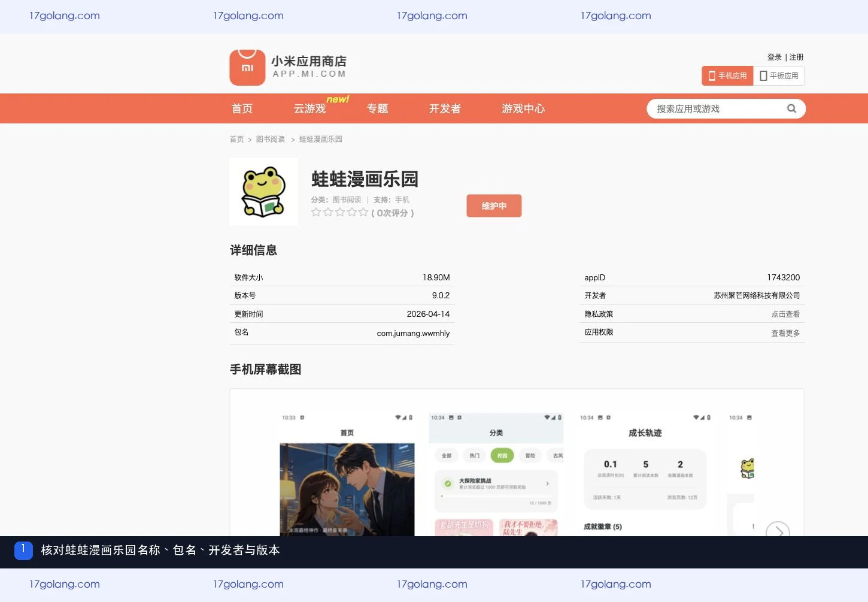Click the 登录 link
This screenshot has width=868, height=602.
pyautogui.click(x=775, y=57)
